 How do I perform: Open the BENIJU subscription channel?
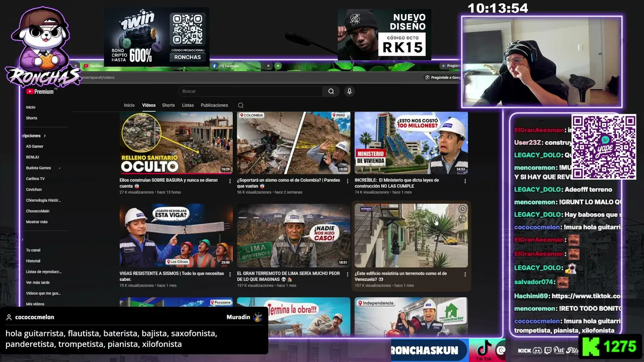[x=33, y=157]
